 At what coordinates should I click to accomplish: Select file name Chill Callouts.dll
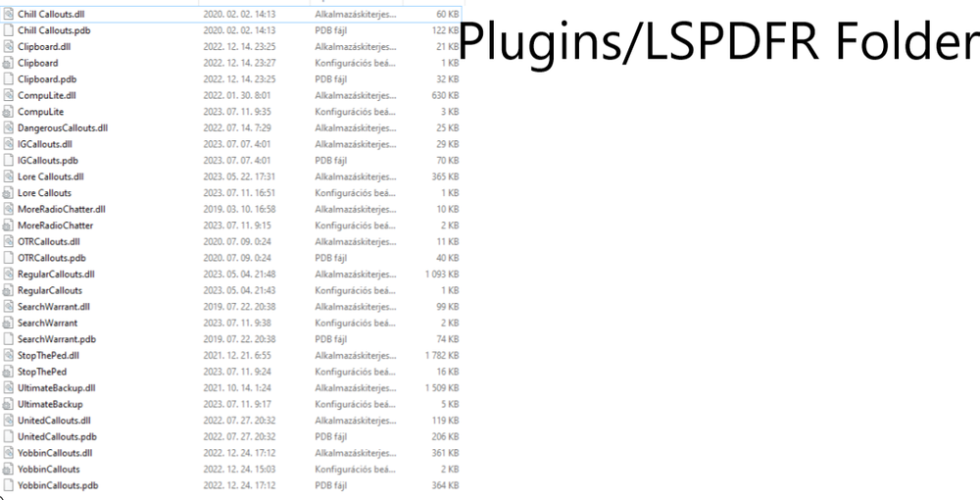pyautogui.click(x=52, y=14)
